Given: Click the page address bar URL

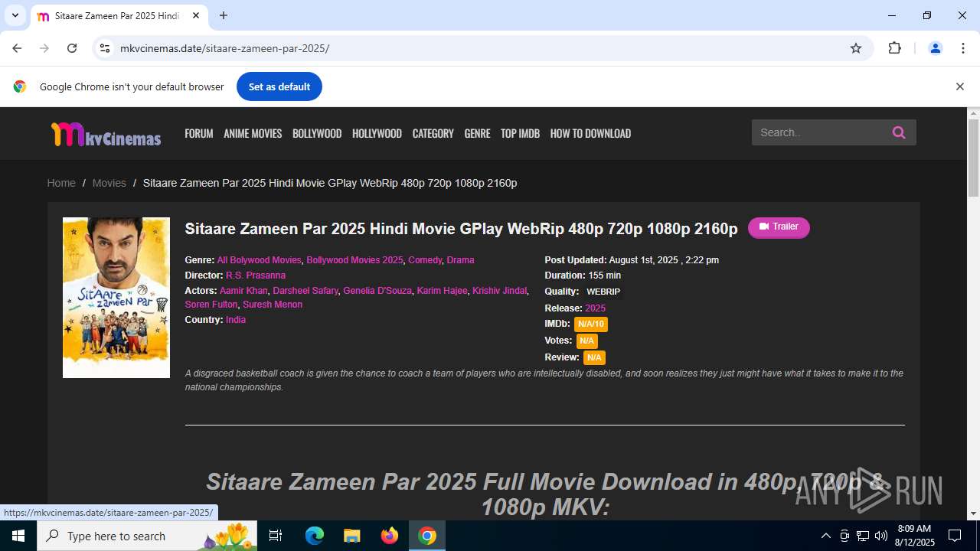Looking at the screenshot, I should point(224,48).
